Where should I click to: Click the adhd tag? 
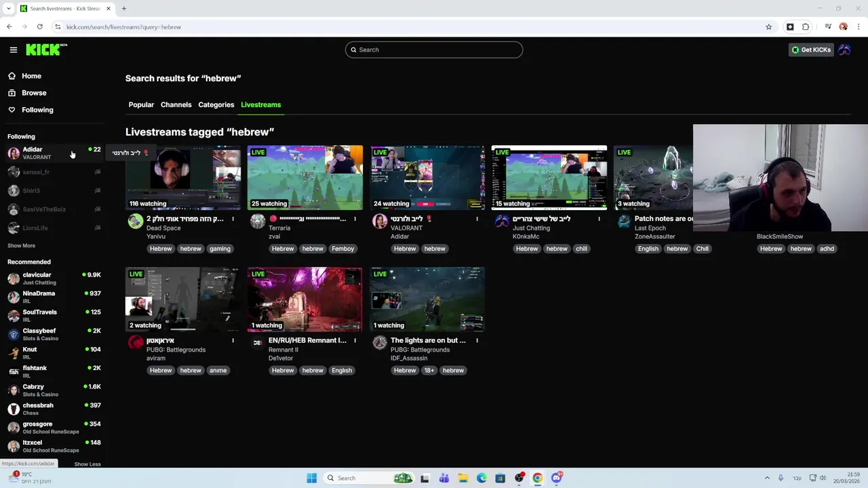(x=827, y=249)
